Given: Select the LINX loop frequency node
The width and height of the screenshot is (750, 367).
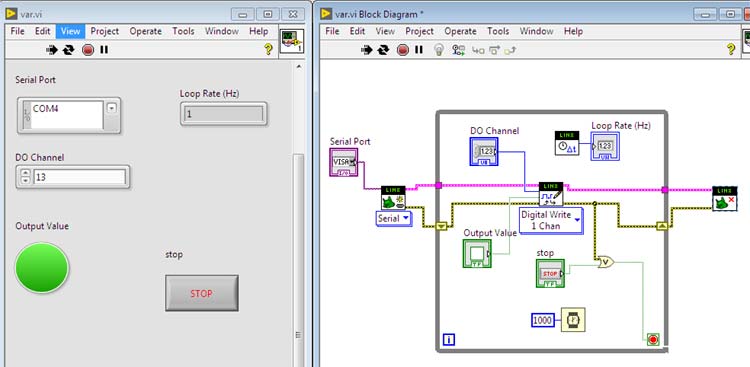Looking at the screenshot, I should pyautogui.click(x=567, y=143).
